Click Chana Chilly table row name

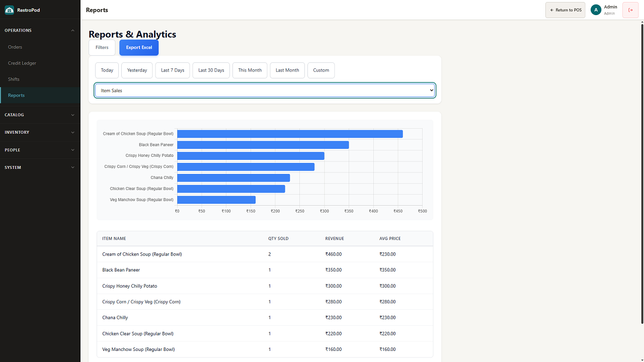coord(115,318)
